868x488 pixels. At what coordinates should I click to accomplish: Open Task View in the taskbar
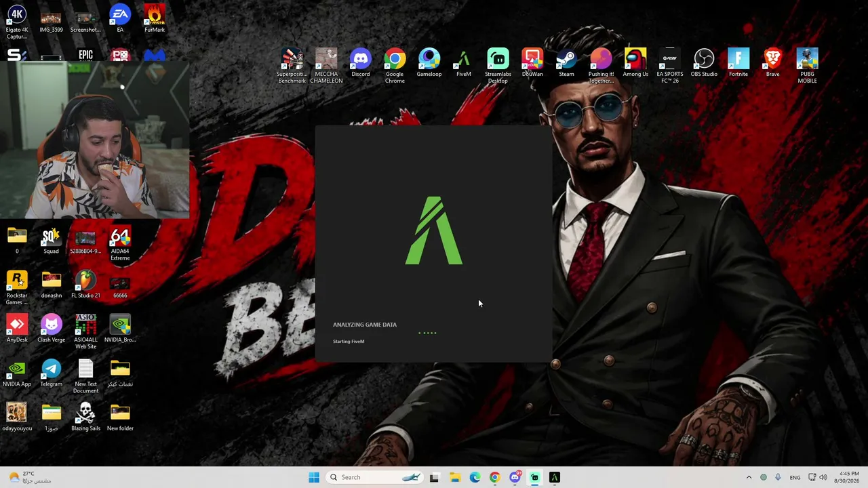[x=434, y=477]
